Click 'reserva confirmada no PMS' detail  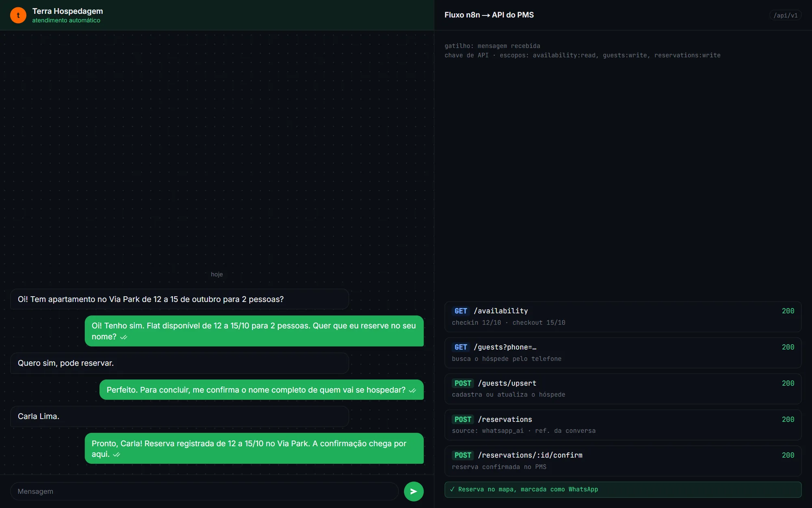click(x=499, y=467)
